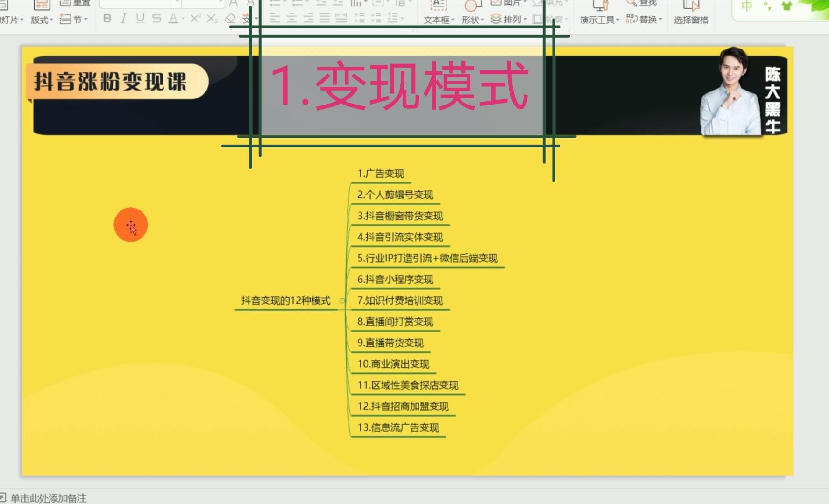
Task: Expand the 替换 dropdown arrow
Action: tap(661, 19)
